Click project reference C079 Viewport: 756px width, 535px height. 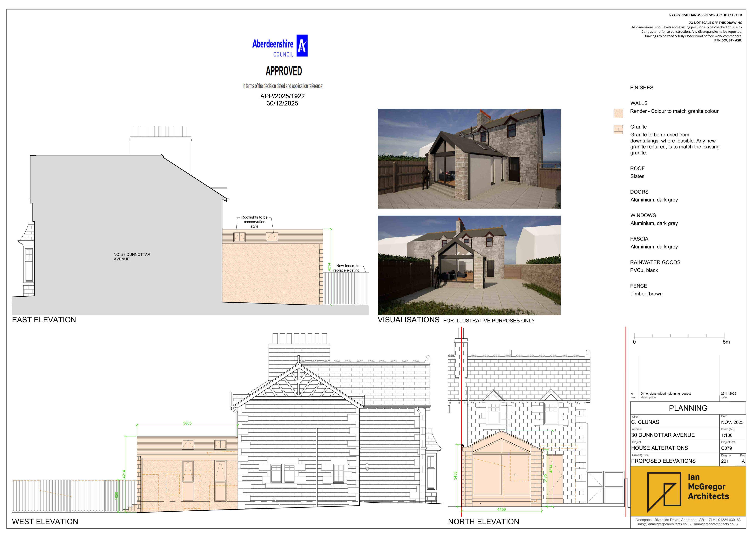click(x=726, y=448)
